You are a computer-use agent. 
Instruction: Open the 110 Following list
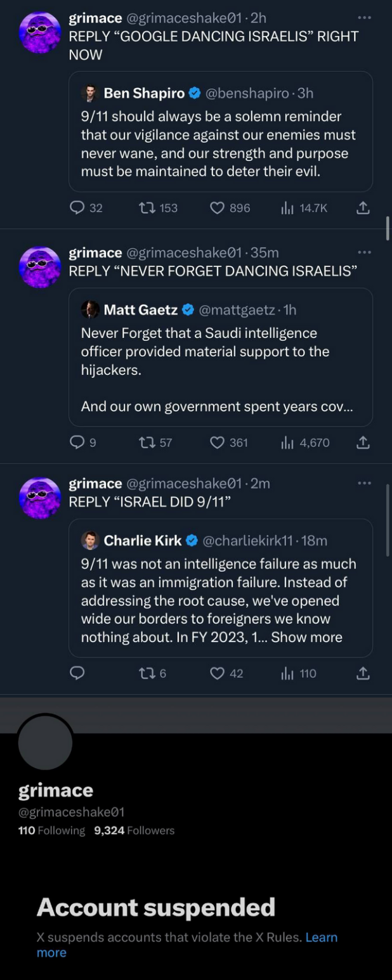pyautogui.click(x=51, y=830)
